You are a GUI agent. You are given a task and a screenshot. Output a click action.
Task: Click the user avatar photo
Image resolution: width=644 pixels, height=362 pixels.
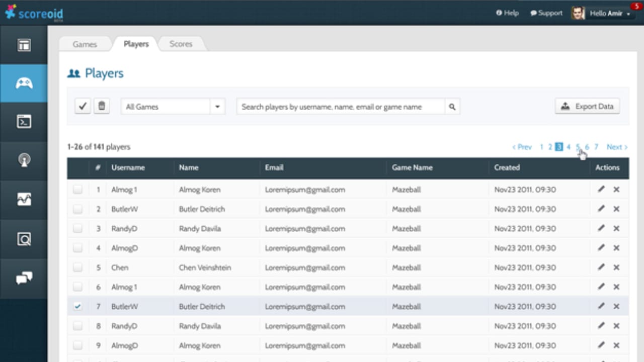[x=578, y=13]
